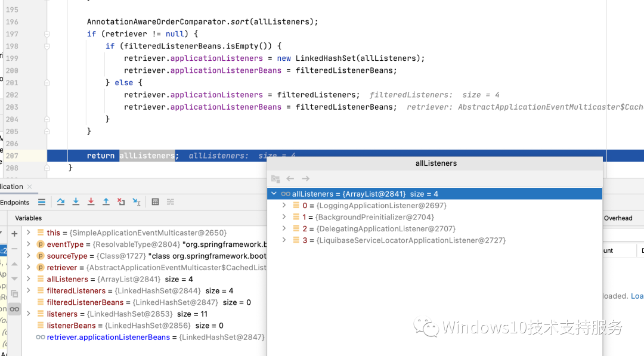Close the application debug tab
This screenshot has height=356, width=644.
click(x=30, y=187)
